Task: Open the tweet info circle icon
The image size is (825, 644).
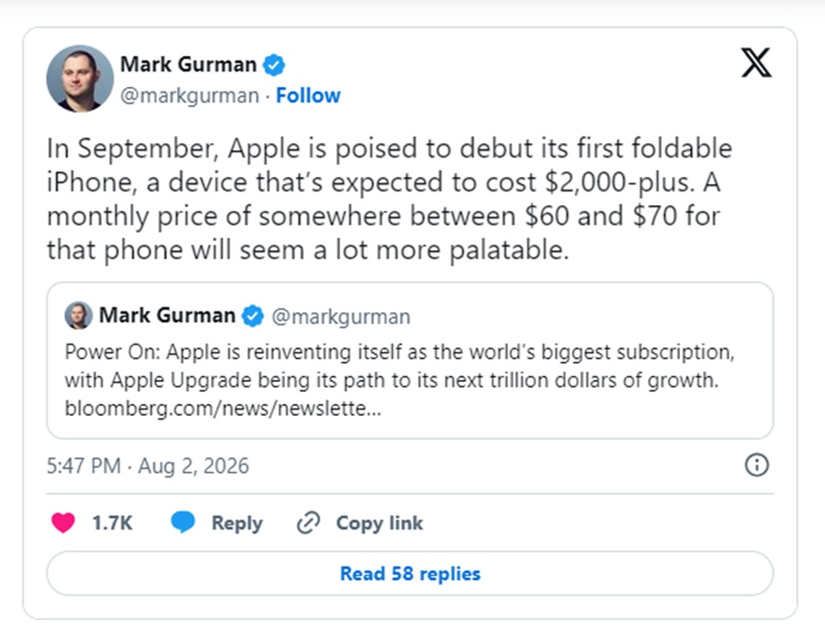Action: [x=756, y=465]
